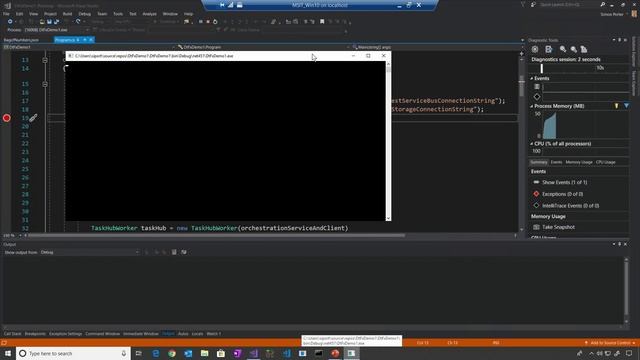The height and width of the screenshot is (360, 640).
Task: Click Reset View icon in Diagnostic Tools
Action: pos(584,49)
